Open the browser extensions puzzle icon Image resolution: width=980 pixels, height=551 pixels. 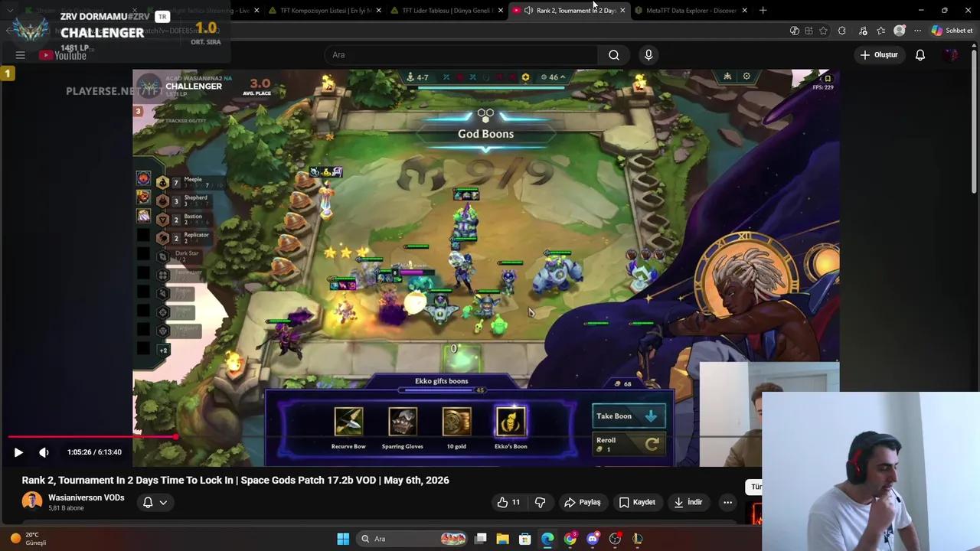click(842, 31)
